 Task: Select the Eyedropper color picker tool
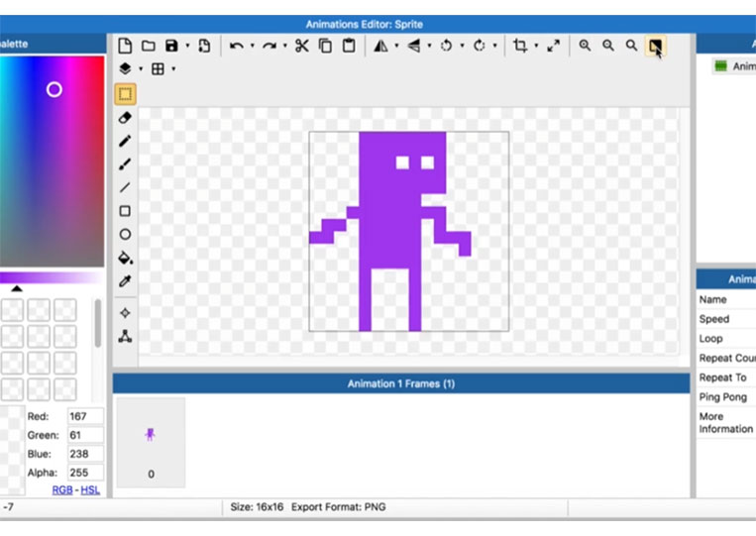pyautogui.click(x=125, y=281)
